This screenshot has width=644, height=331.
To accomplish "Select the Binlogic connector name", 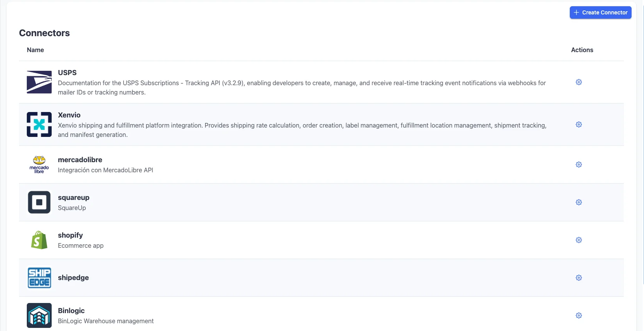I will pos(71,311).
